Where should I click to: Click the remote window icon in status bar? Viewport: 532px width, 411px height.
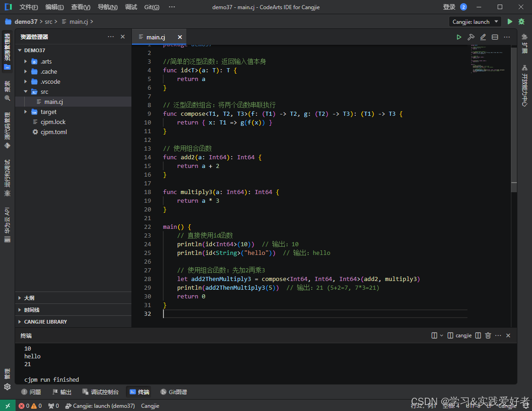click(x=7, y=406)
